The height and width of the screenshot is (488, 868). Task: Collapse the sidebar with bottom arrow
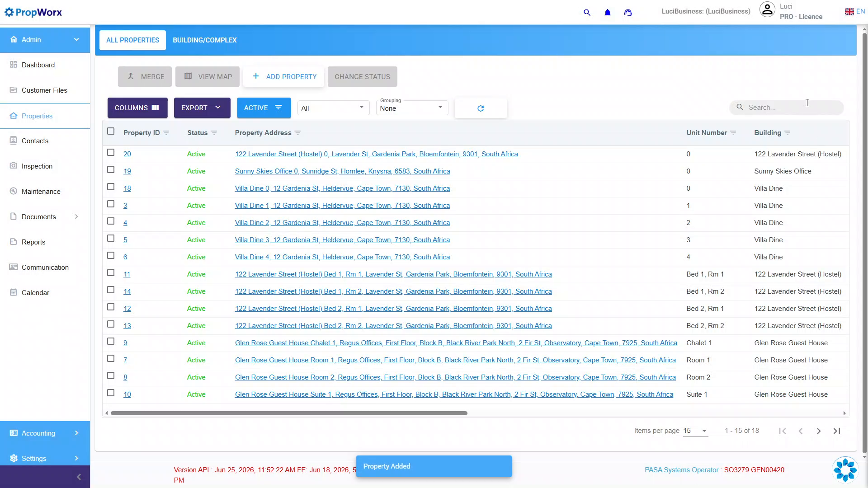click(79, 477)
